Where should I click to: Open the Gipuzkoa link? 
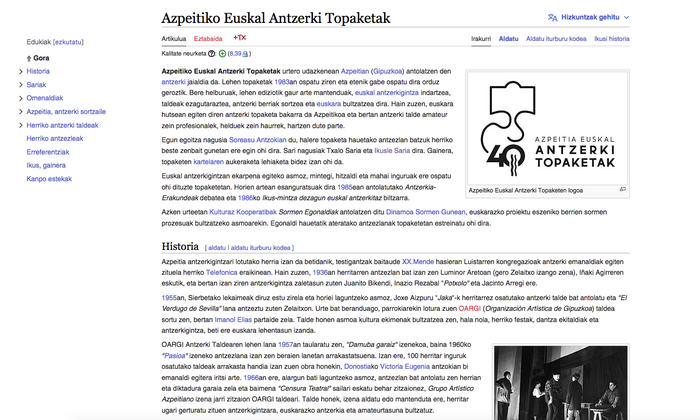coord(388,71)
